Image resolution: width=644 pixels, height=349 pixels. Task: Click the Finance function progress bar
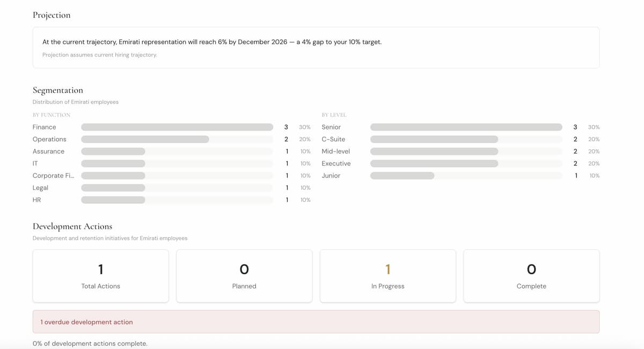coord(177,127)
